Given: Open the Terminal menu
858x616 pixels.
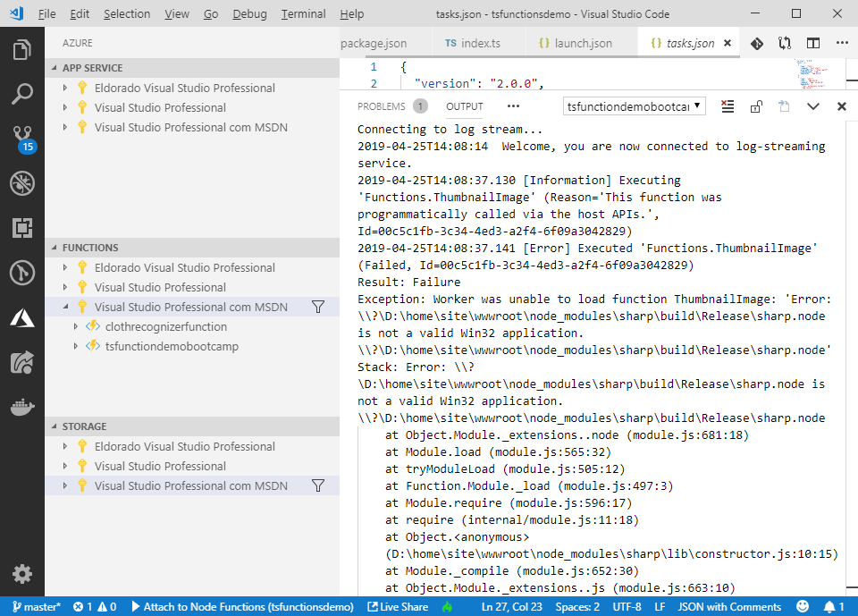Looking at the screenshot, I should tap(303, 13).
